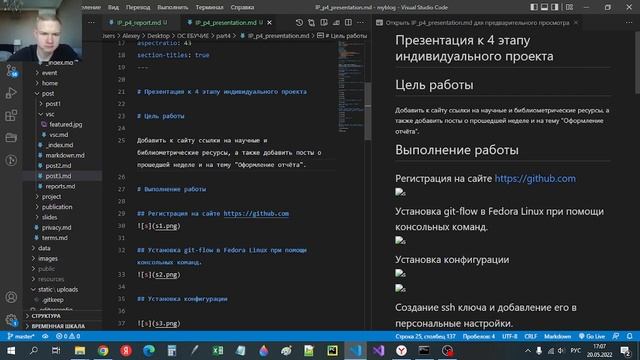The width and height of the screenshot is (640, 360).
Task: Open notifications bell in status bar
Action: (629, 336)
